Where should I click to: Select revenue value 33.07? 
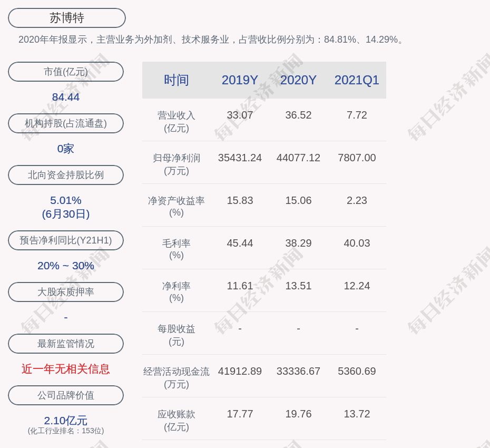click(240, 115)
